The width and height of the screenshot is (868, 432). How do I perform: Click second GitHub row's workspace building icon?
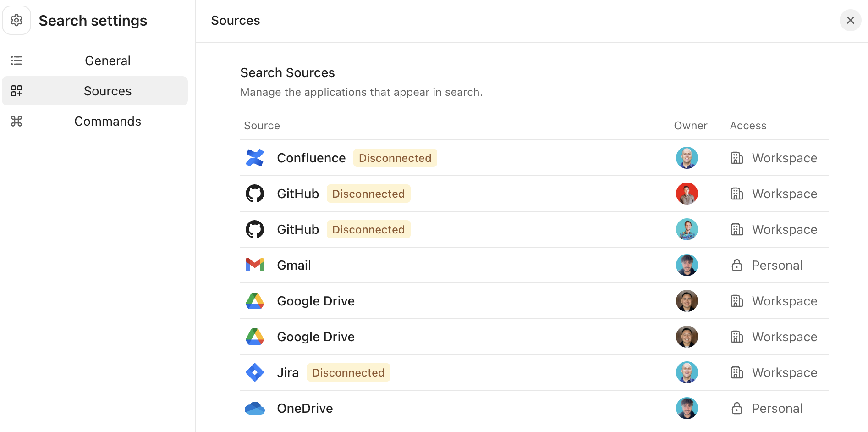pos(737,229)
